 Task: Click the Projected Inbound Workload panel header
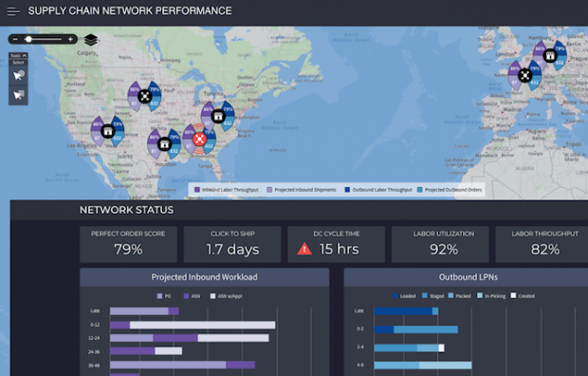tap(204, 277)
